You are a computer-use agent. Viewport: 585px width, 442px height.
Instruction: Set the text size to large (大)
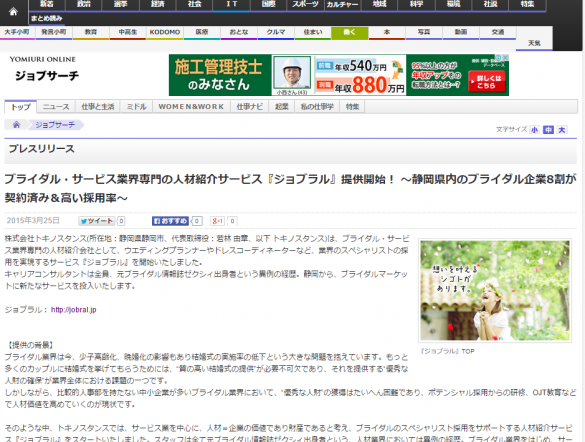coord(561,130)
